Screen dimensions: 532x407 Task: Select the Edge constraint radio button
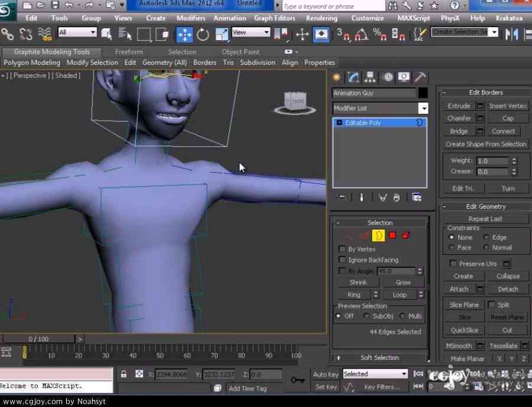[x=486, y=237]
